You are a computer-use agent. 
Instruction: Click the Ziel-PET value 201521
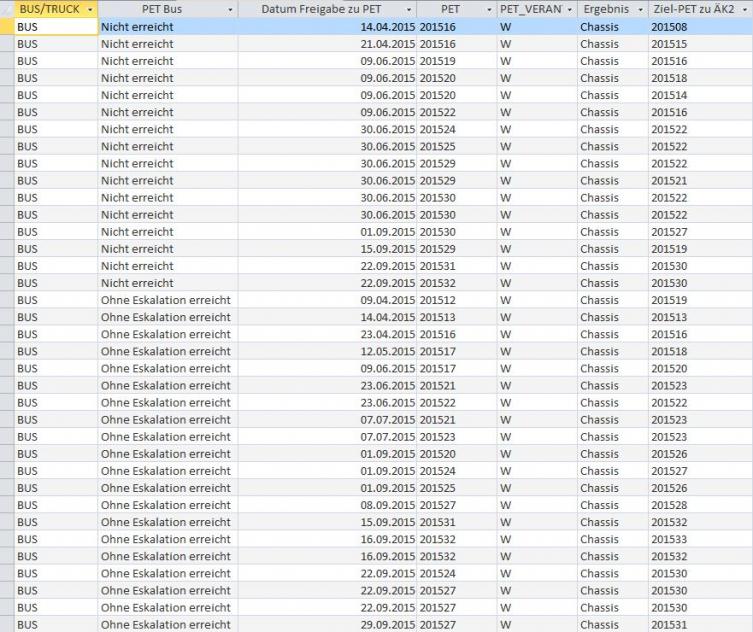click(669, 181)
